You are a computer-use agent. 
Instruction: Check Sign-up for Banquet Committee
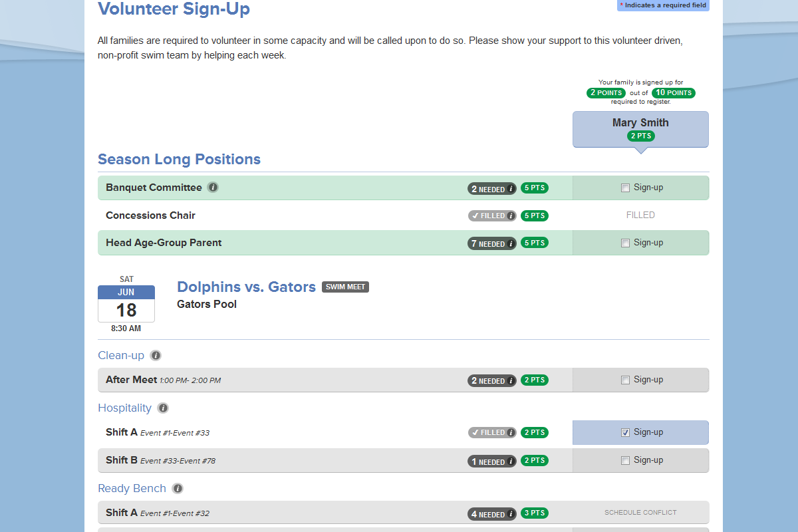tap(625, 188)
